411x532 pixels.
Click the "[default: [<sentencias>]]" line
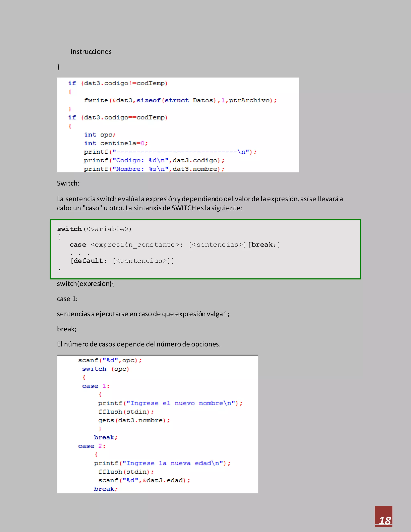[122, 261]
